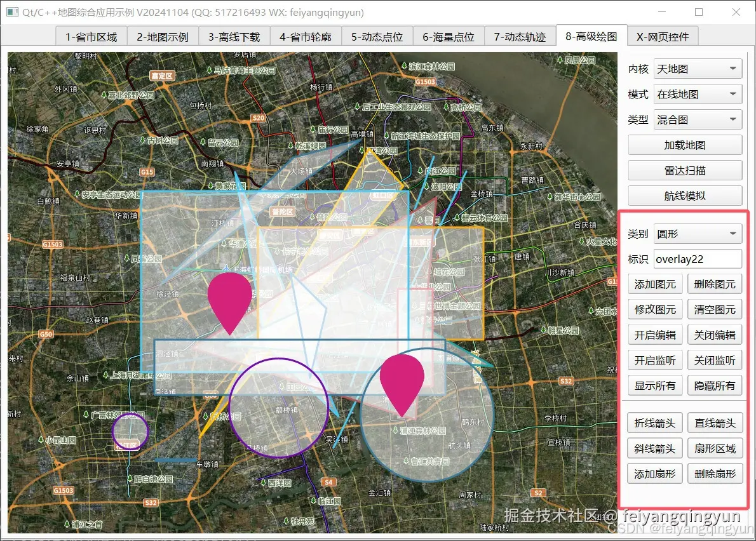Click the 加载地图 button

pos(685,145)
